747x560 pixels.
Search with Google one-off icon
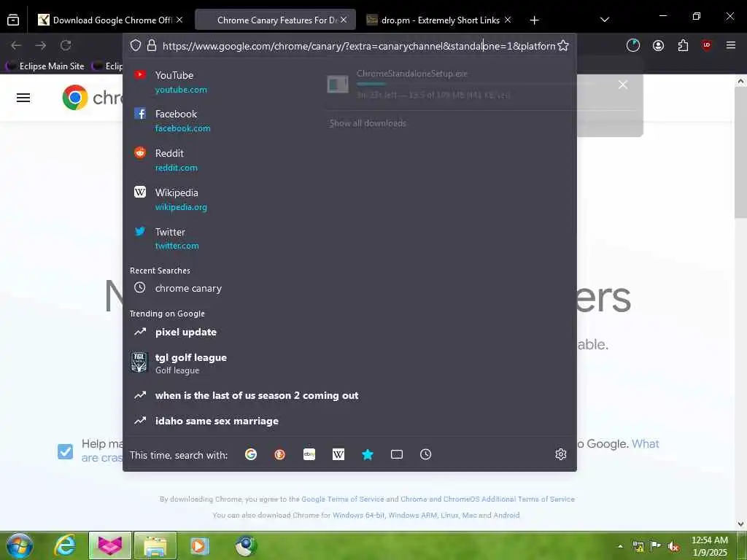[x=251, y=454]
